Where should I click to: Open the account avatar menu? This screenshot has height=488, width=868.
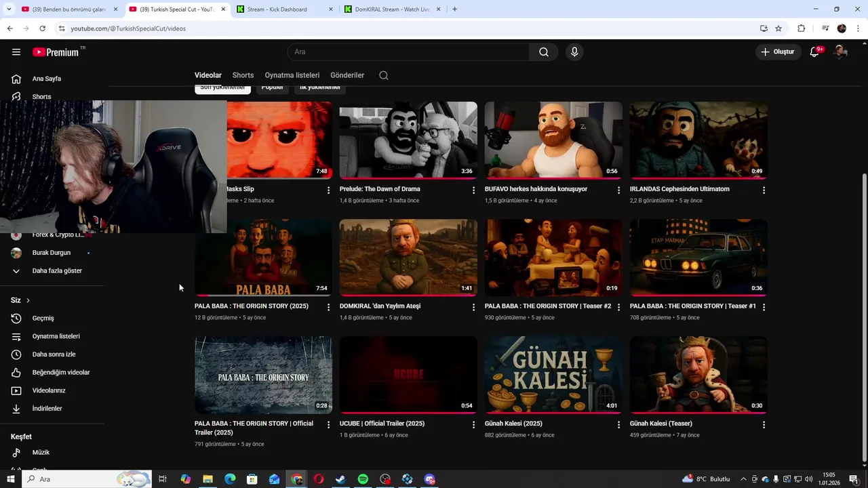coord(840,52)
